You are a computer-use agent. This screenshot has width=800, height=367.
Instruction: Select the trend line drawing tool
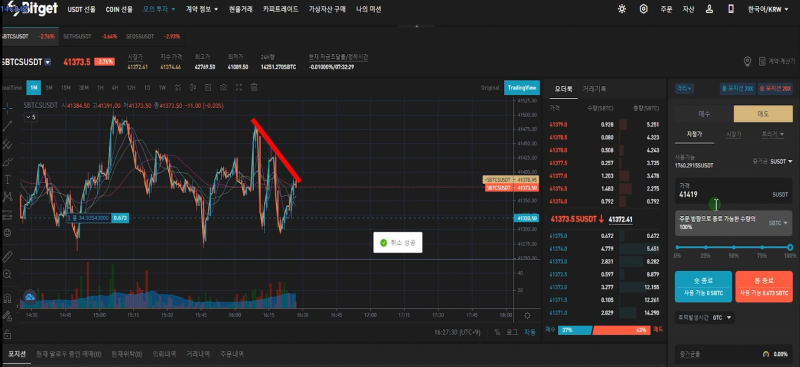[8, 126]
